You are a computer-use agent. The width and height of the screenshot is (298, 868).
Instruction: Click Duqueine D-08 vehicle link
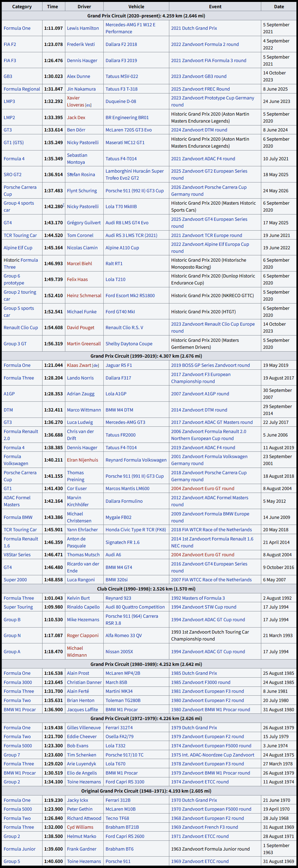(121, 101)
